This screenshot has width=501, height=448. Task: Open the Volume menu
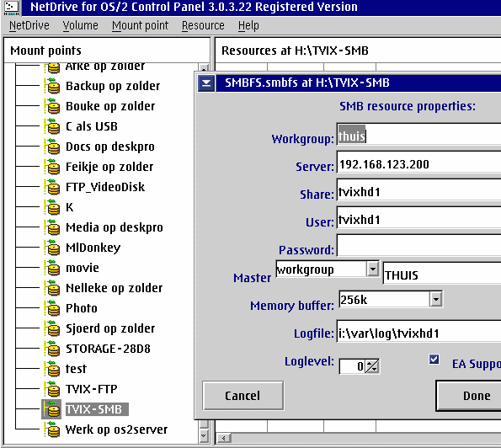[x=80, y=25]
